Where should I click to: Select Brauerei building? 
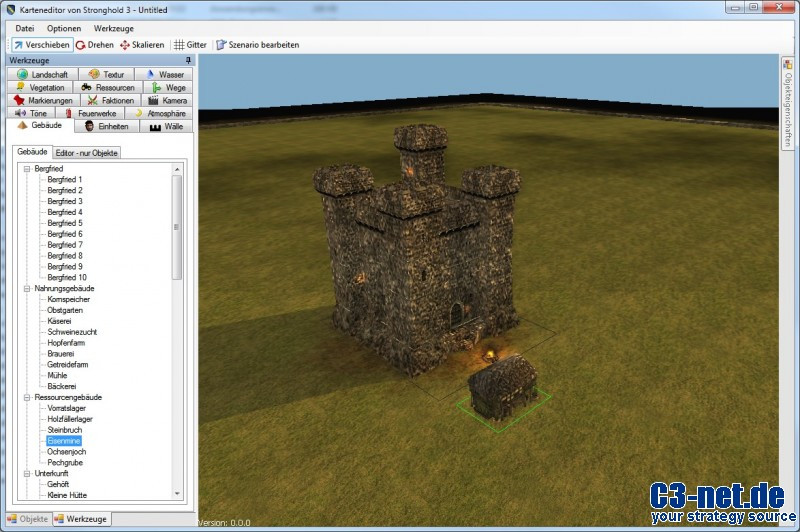[x=61, y=353]
